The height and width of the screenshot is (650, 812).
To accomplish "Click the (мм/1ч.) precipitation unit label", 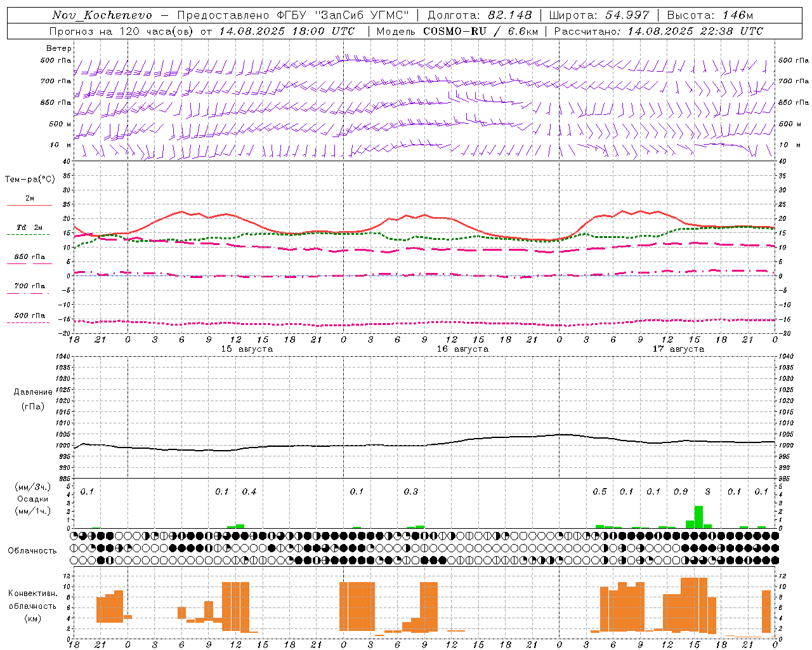I will (33, 511).
